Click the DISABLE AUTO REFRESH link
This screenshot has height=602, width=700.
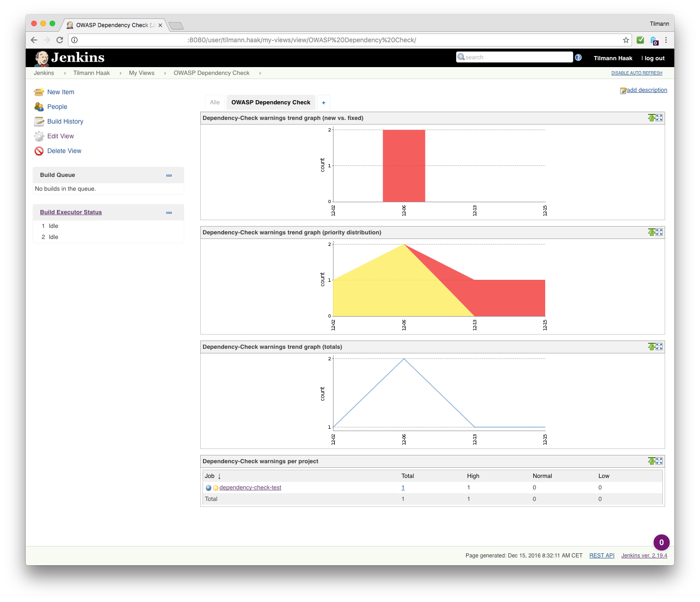[637, 73]
